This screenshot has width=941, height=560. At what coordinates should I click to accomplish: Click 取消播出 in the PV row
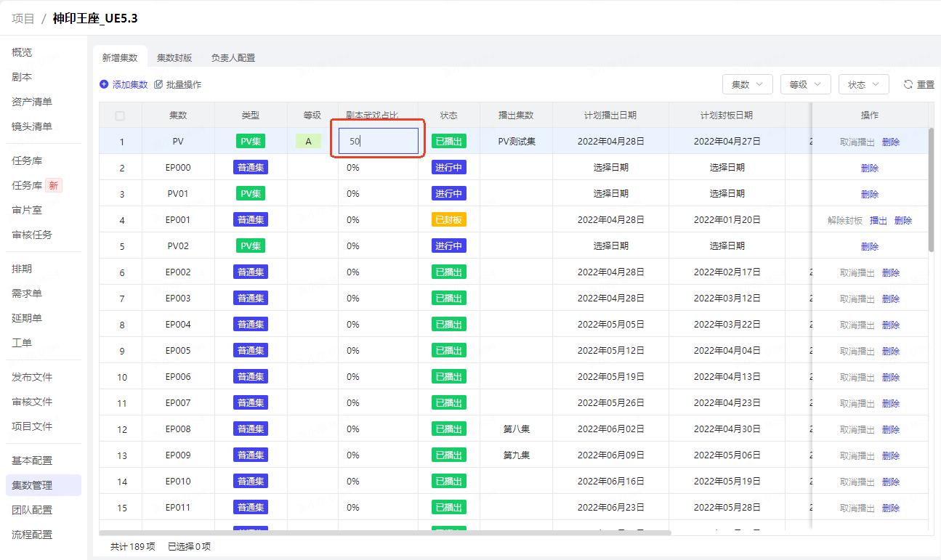coord(857,142)
